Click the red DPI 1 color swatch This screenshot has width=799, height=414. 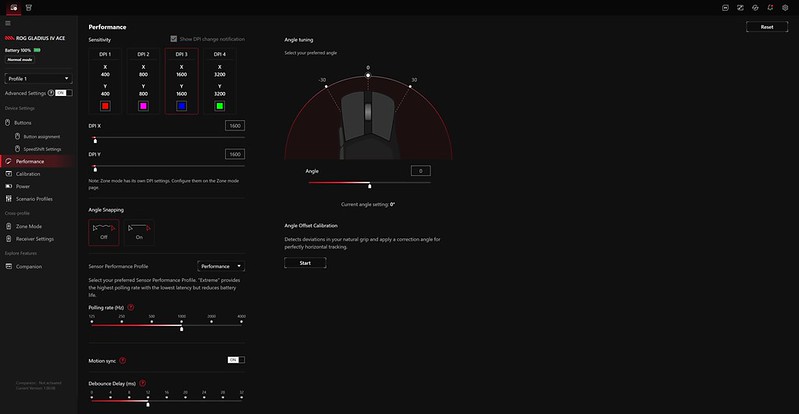click(x=105, y=106)
